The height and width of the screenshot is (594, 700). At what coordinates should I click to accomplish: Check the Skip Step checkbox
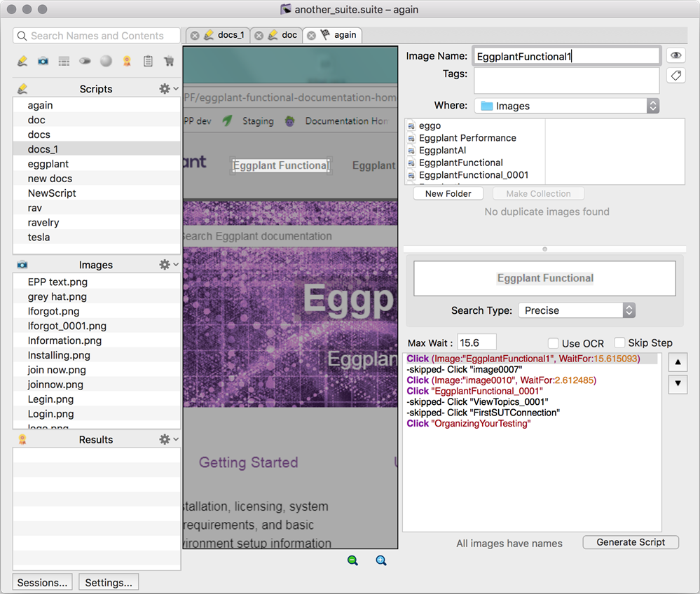619,343
